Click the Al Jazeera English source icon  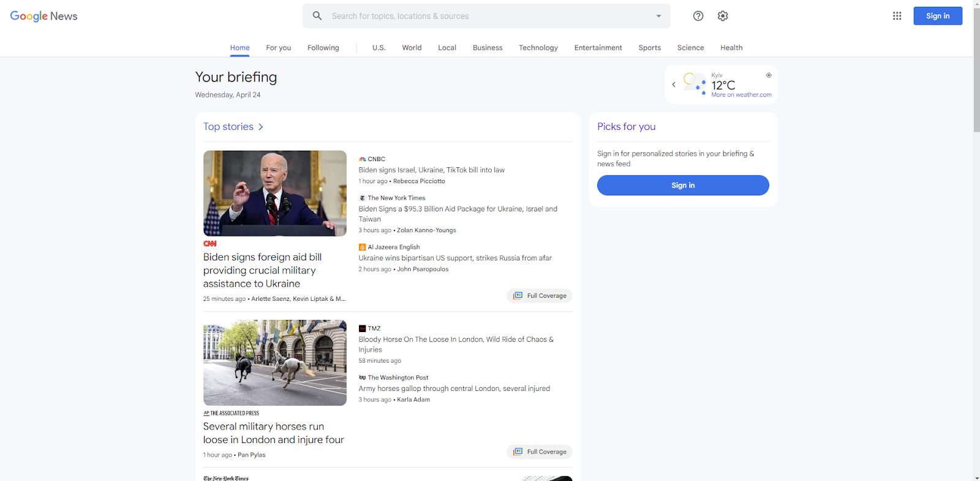point(362,247)
